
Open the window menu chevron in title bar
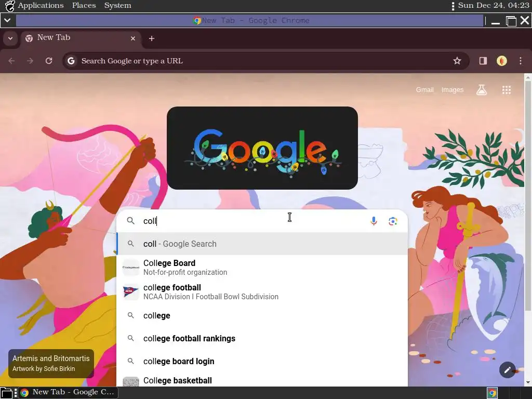point(7,21)
